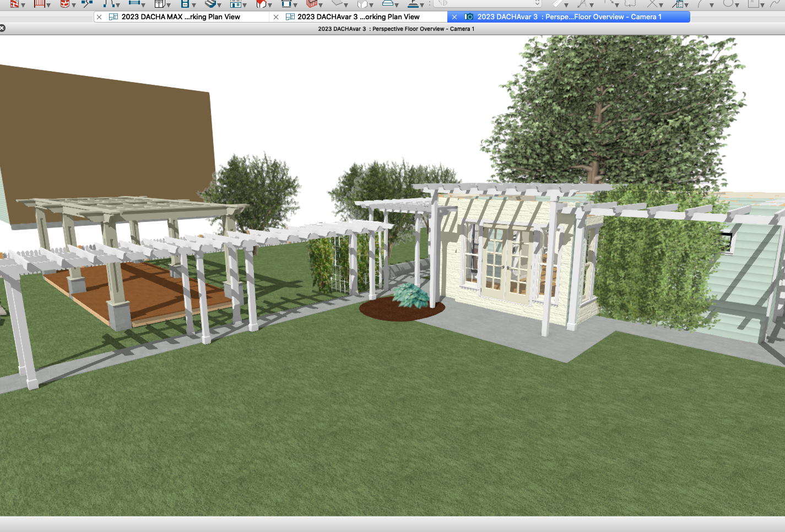This screenshot has width=785, height=532.
Task: Select the Window tool icon
Action: (235, 3)
